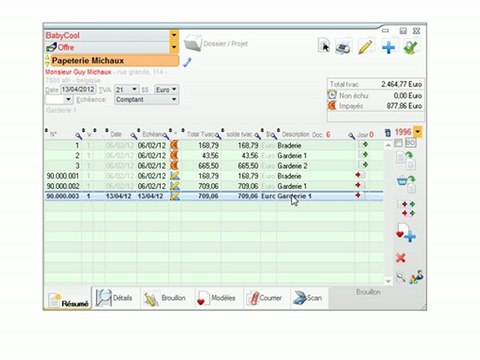Screen dimensions: 480x360
Task: Open the empty dropdown left of Echéance
Action: 68,99
